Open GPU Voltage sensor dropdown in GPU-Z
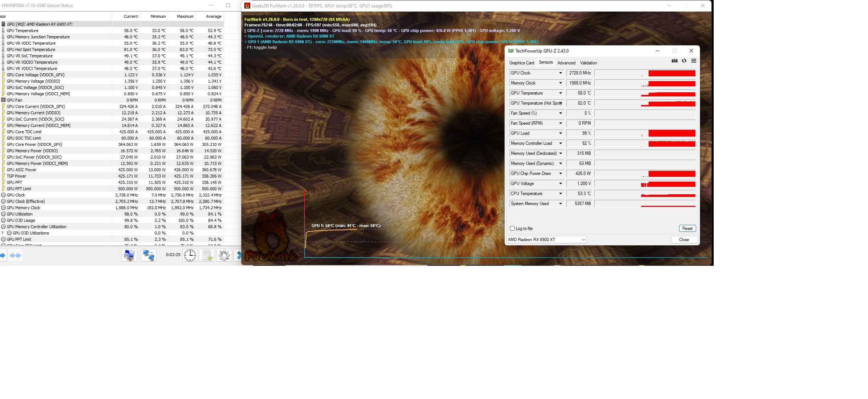 click(560, 183)
